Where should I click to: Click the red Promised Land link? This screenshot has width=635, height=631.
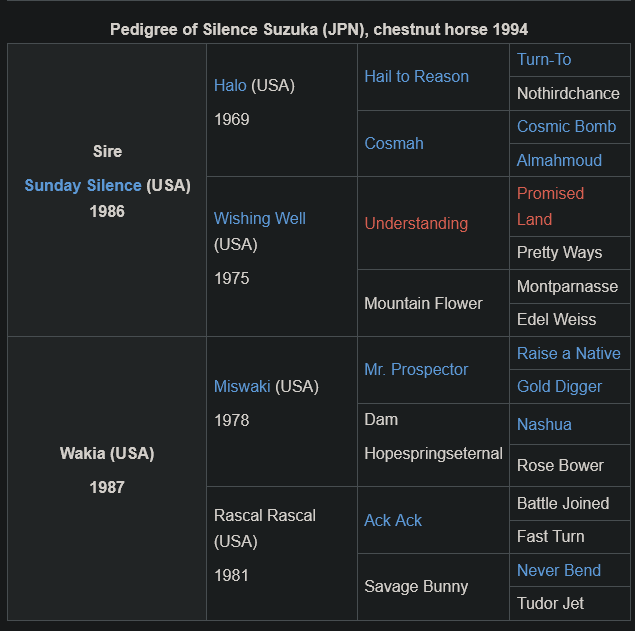point(550,206)
